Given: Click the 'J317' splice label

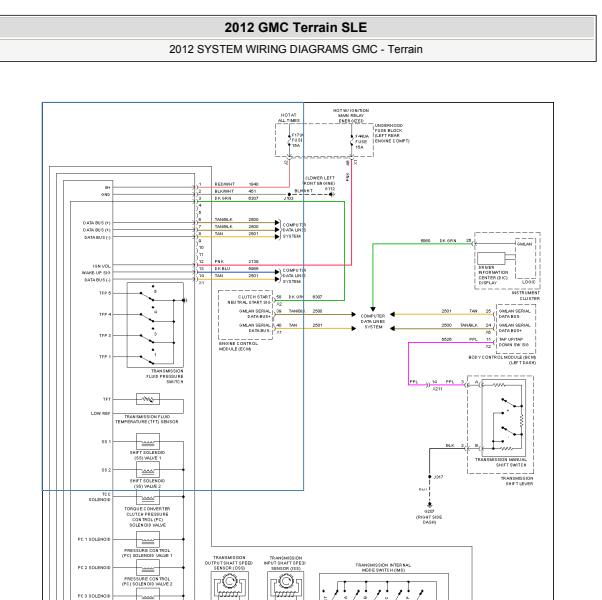Looking at the screenshot, I should (438, 477).
